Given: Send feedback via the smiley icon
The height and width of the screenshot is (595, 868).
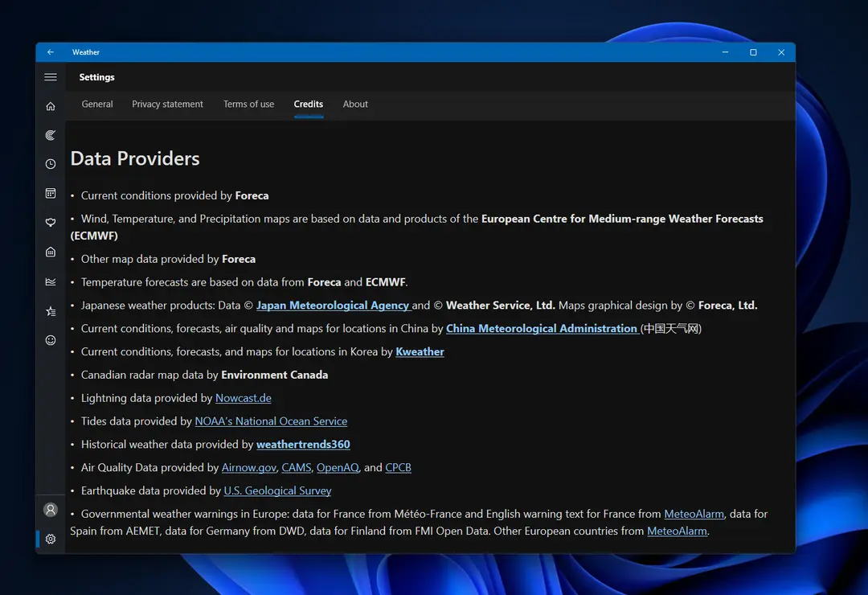Looking at the screenshot, I should point(51,340).
